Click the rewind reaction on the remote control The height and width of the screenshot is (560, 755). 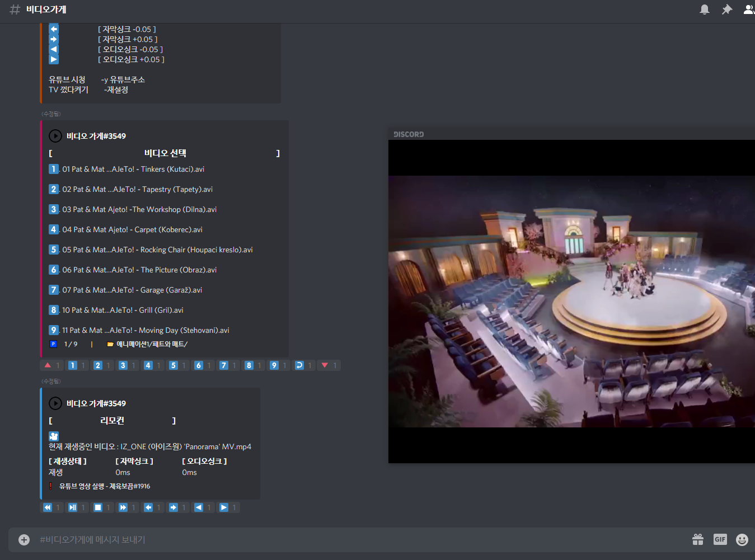(47, 507)
